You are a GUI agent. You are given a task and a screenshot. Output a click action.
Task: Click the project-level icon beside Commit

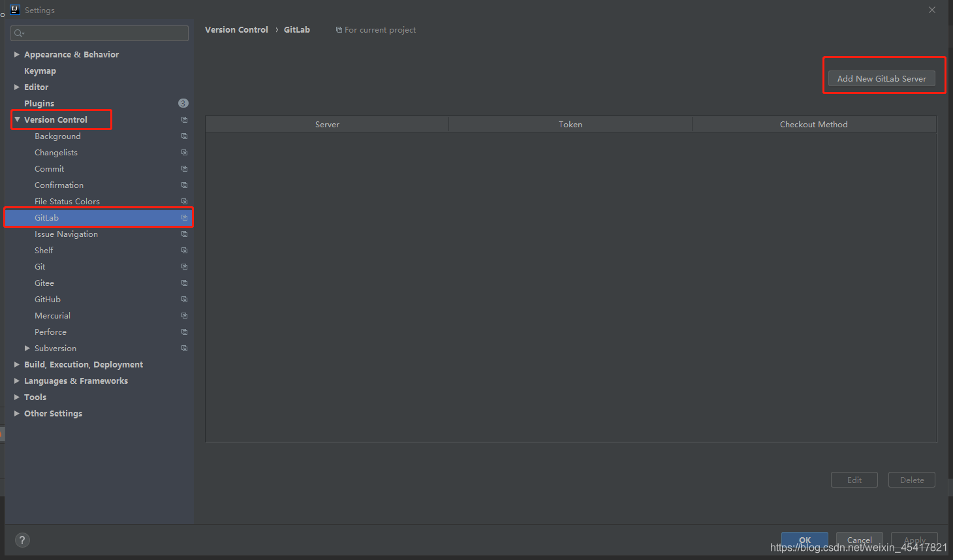pos(184,169)
